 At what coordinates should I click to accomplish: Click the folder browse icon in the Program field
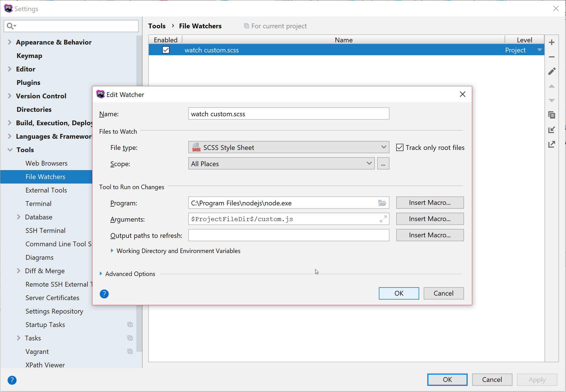(382, 203)
